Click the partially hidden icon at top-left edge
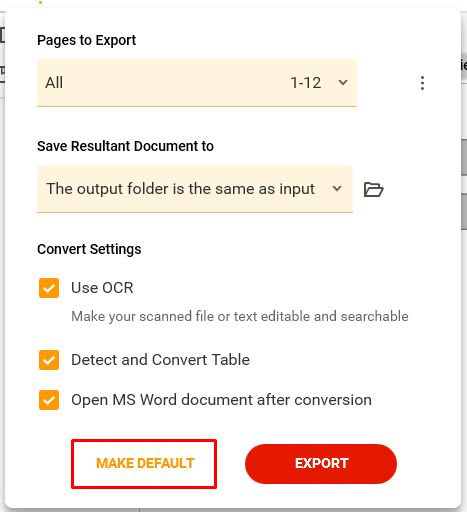 [x=2, y=35]
